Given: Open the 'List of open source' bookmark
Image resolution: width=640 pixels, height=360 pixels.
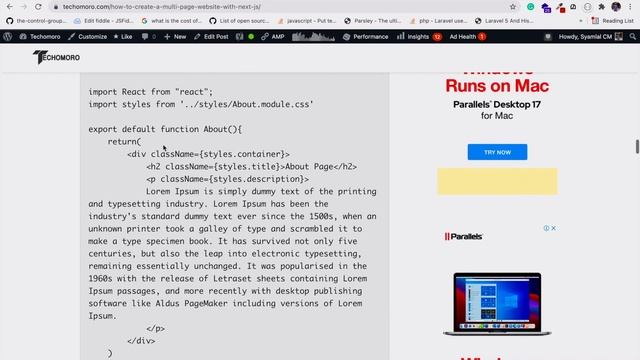Looking at the screenshot, I should coord(240,21).
